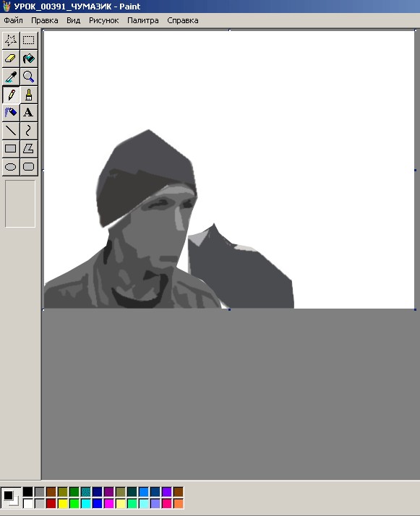Select the Rectangle shape tool
The image size is (420, 516).
click(x=11, y=149)
